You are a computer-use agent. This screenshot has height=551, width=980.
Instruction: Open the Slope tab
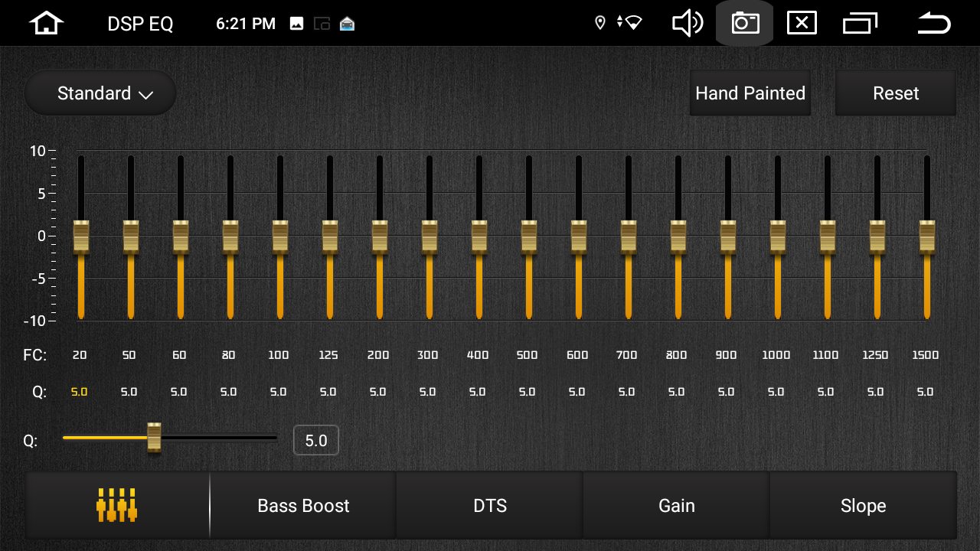(863, 506)
